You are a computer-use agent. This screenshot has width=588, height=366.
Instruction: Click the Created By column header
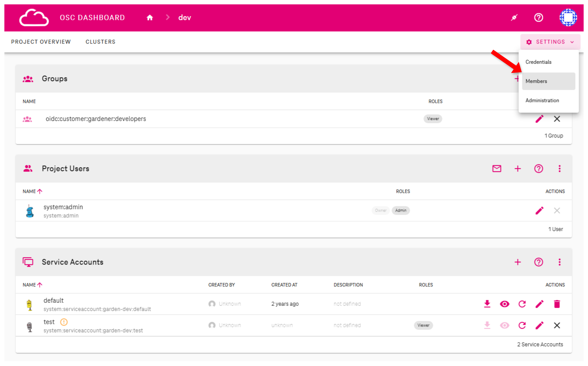[221, 285]
